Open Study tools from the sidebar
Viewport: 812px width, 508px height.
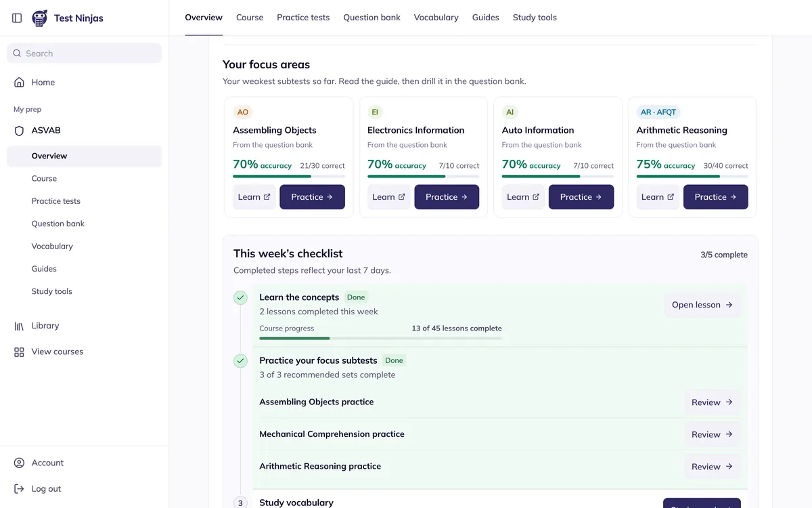85,291
